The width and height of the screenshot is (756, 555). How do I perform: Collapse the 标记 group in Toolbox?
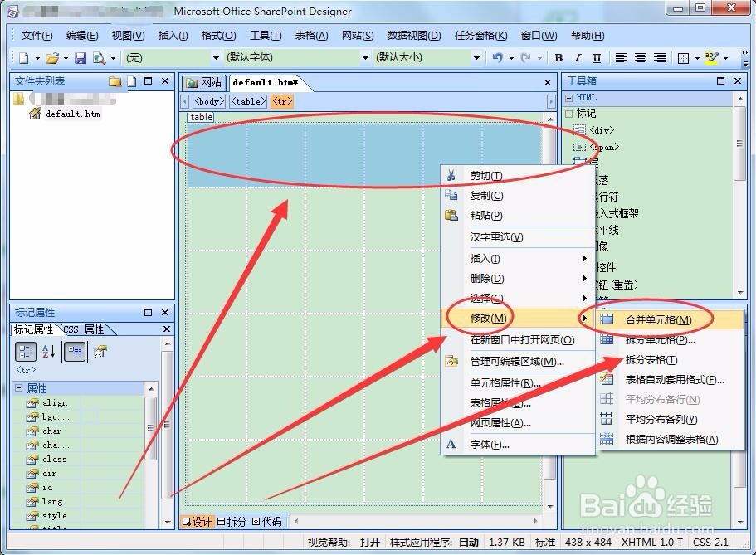pyautogui.click(x=569, y=114)
